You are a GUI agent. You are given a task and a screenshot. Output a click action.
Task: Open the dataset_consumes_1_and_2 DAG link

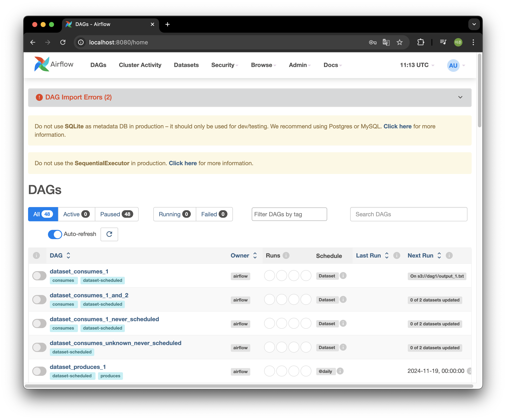pos(89,295)
